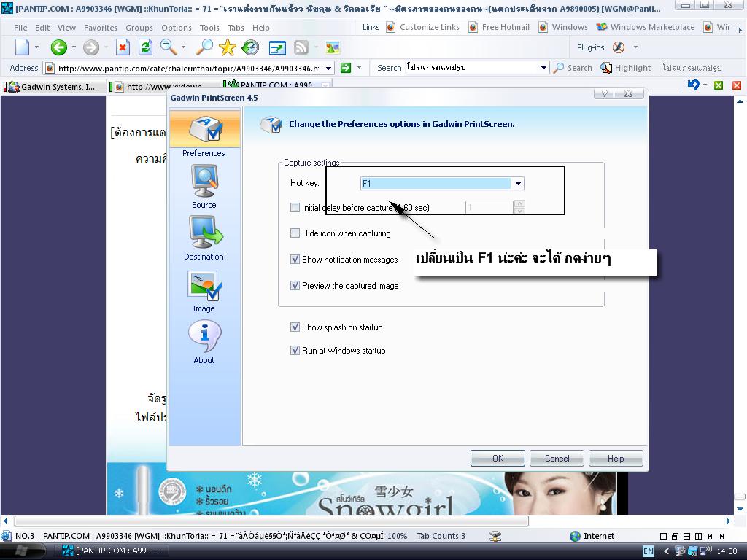Toggle Run at Windows startup checkbox
Image resolution: width=747 pixels, height=560 pixels.
pos(295,350)
